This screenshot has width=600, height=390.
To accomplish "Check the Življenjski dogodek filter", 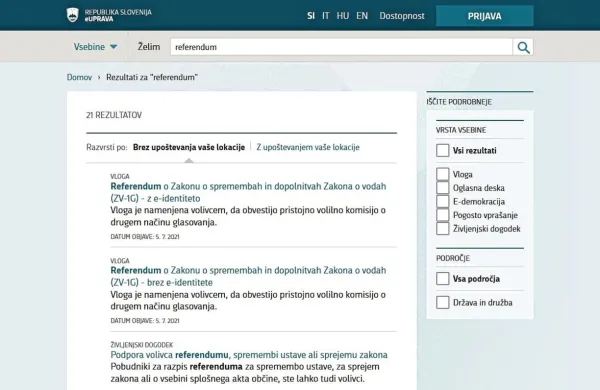I will [x=443, y=228].
